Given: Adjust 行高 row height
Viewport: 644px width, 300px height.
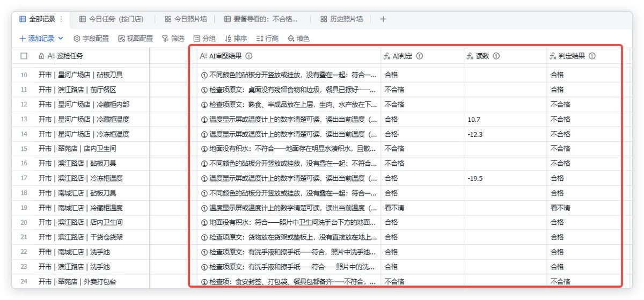Looking at the screenshot, I should [267, 39].
